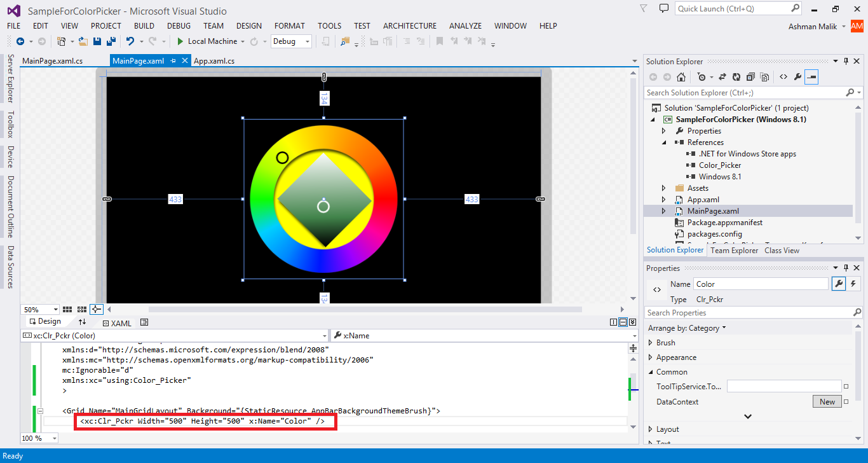Open View Code from Solution Explorer toolbar
The image size is (868, 463).
pyautogui.click(x=783, y=76)
